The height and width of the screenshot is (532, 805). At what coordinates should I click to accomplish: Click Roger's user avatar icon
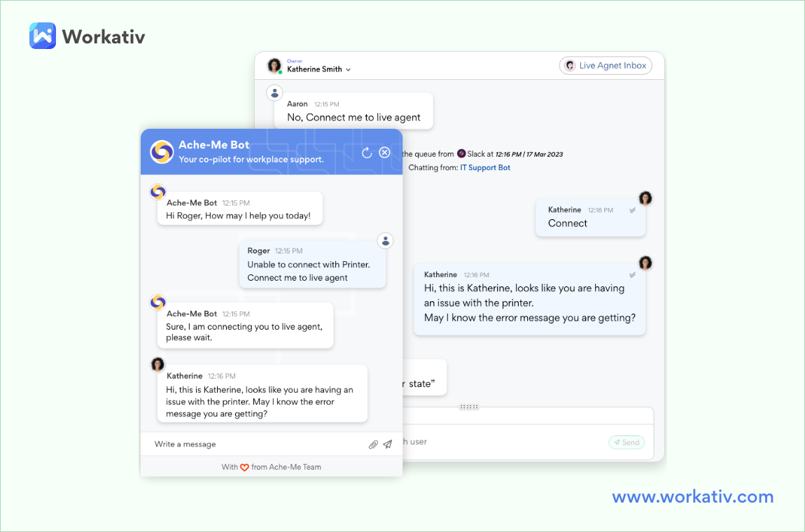pos(386,241)
